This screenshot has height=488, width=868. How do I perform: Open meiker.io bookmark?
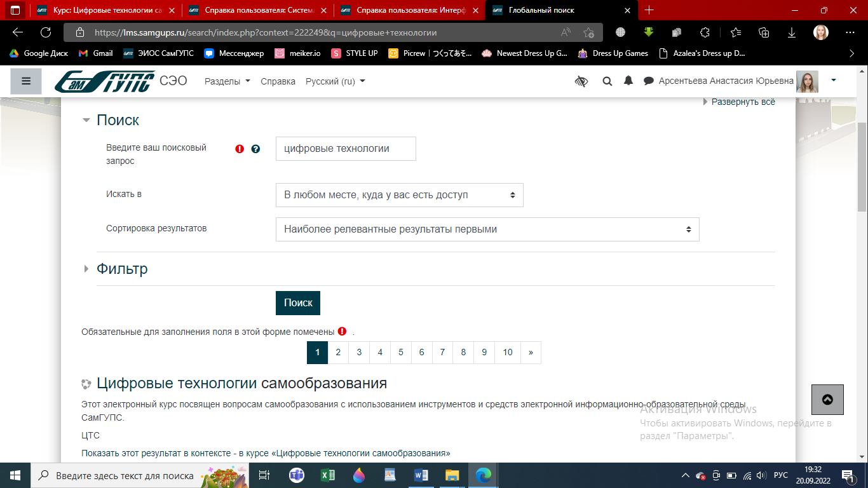coord(299,53)
